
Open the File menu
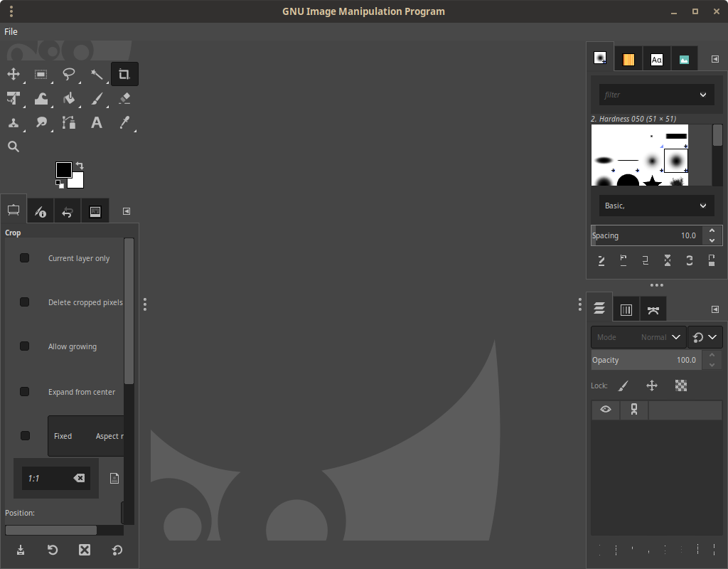11,31
